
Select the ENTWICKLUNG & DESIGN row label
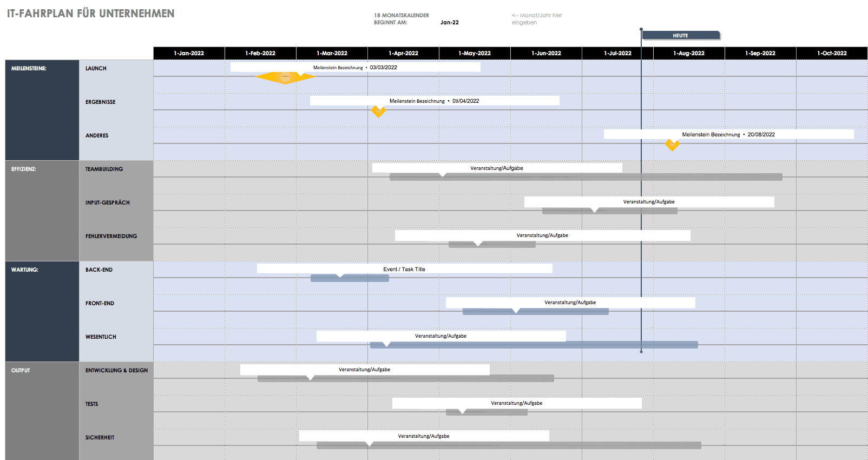[116, 371]
